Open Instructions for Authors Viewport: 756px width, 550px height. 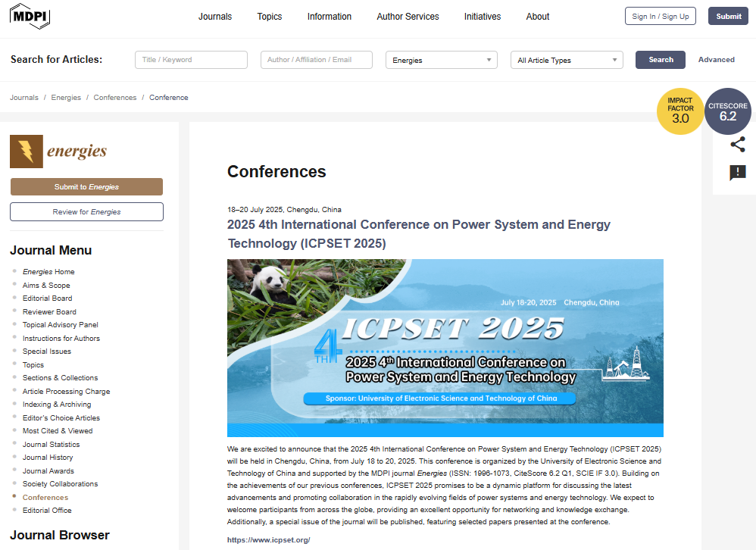tap(61, 339)
